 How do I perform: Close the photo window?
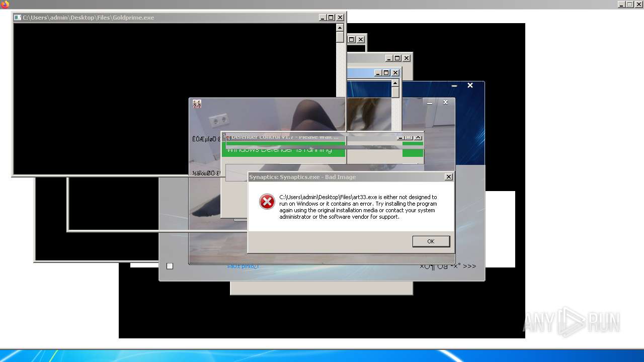[x=445, y=103]
